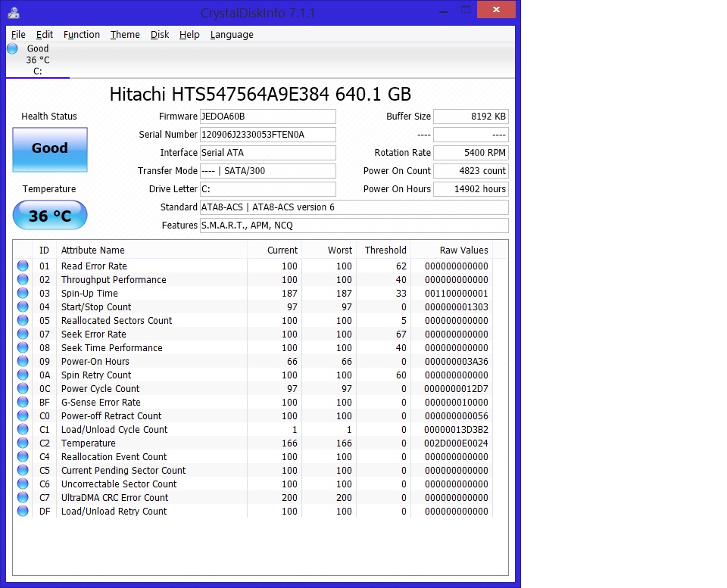Open the File menu

(x=18, y=35)
